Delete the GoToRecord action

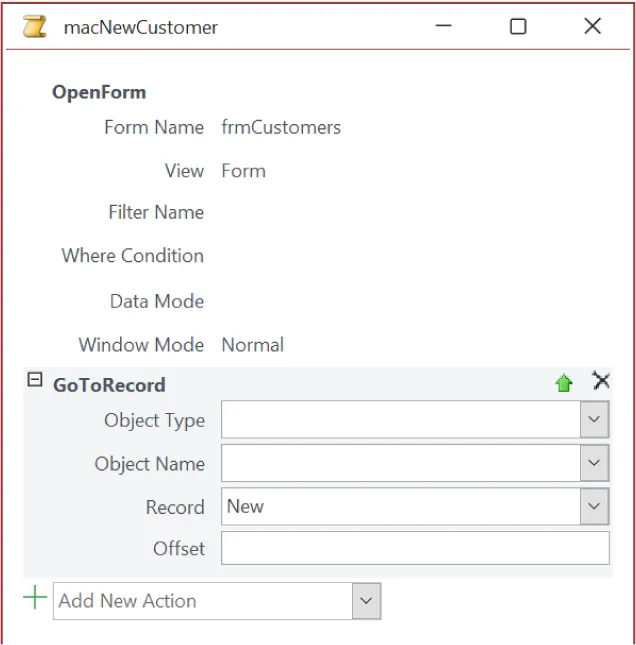(x=600, y=381)
